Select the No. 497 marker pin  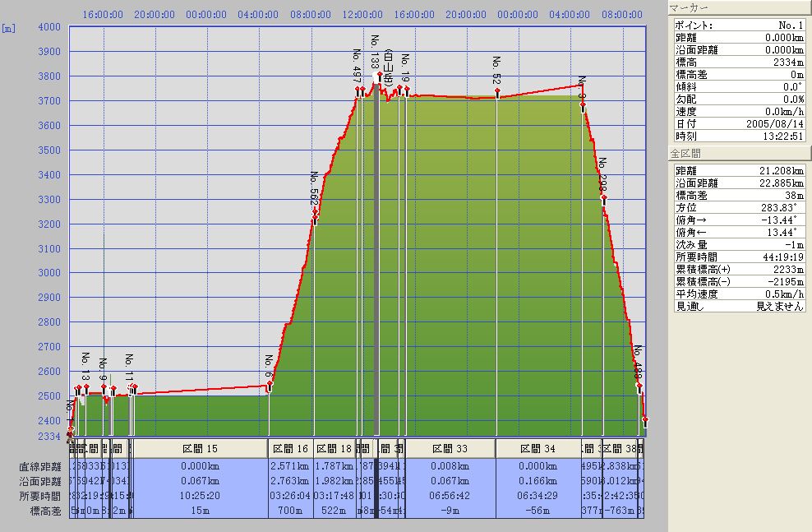pos(358,90)
